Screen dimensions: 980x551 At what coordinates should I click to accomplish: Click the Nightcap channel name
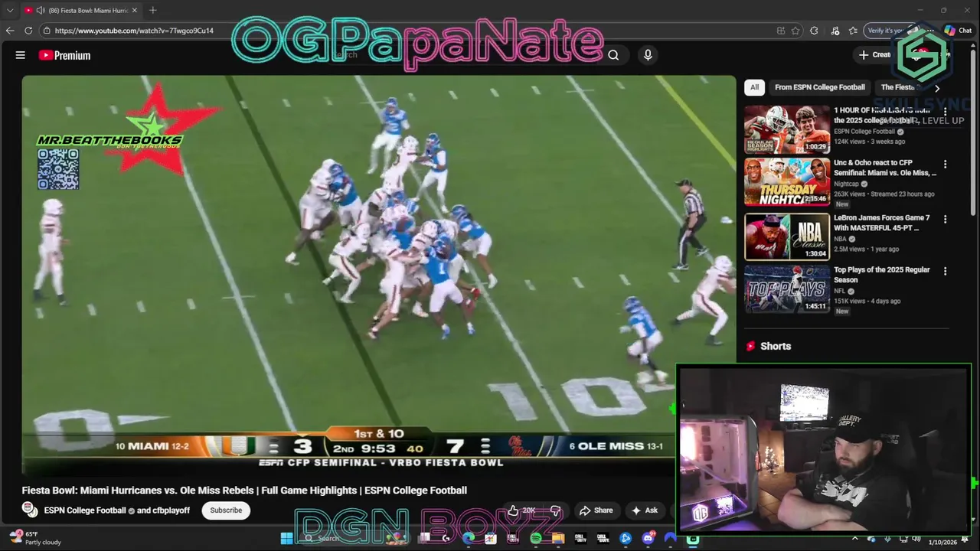(846, 184)
